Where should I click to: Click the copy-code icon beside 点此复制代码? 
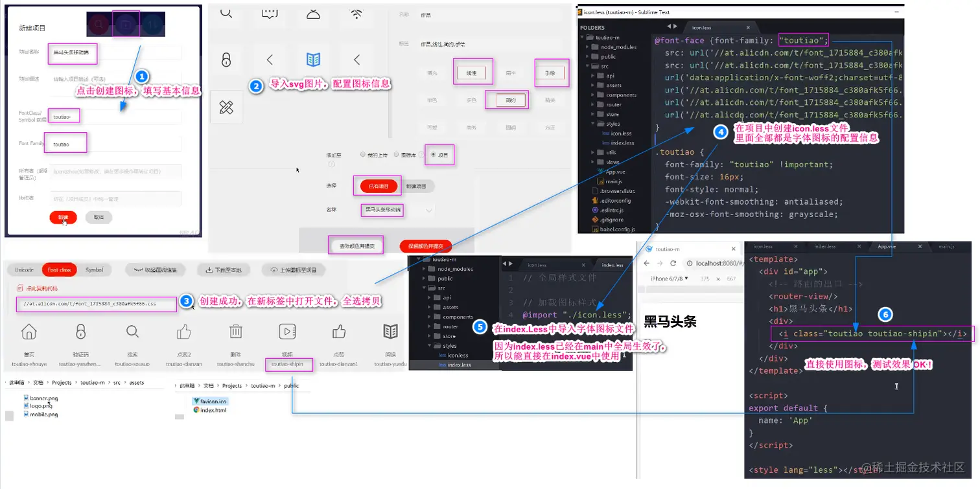point(19,288)
